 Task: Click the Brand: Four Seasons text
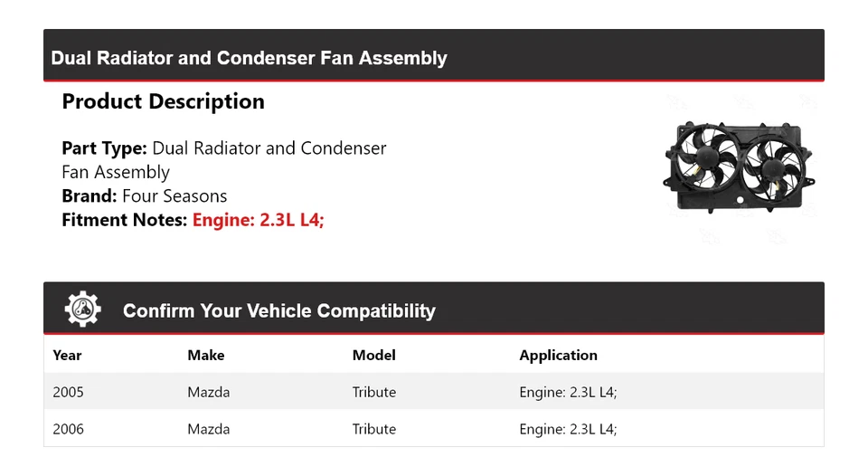pyautogui.click(x=145, y=195)
